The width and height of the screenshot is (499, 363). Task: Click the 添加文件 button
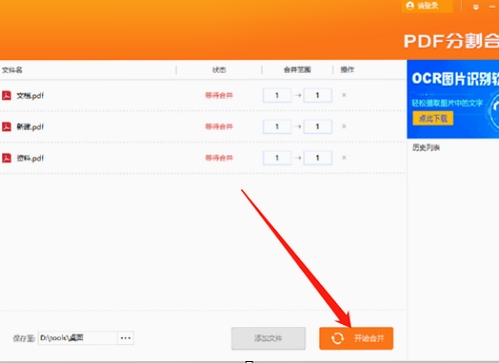click(x=268, y=338)
